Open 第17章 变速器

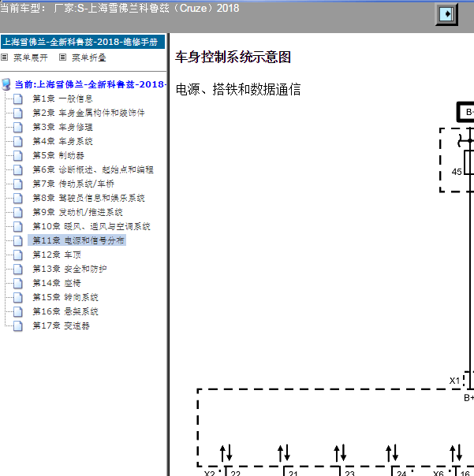click(61, 325)
